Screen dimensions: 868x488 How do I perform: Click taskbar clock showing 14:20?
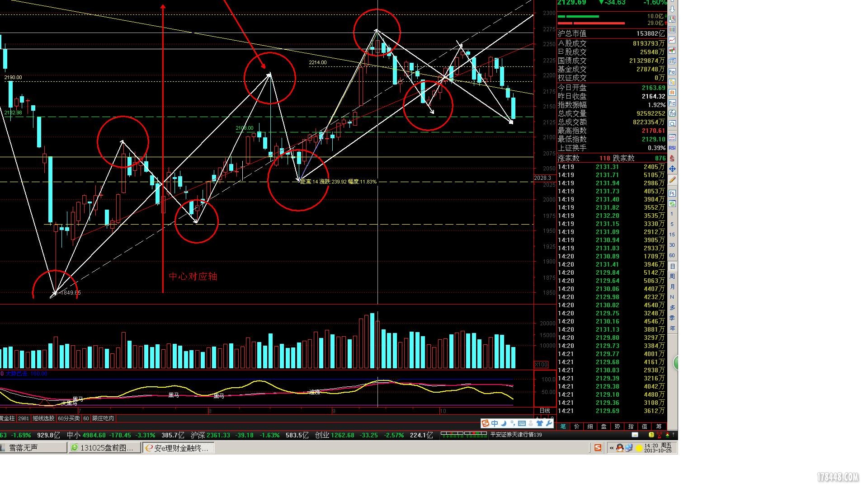658,448
